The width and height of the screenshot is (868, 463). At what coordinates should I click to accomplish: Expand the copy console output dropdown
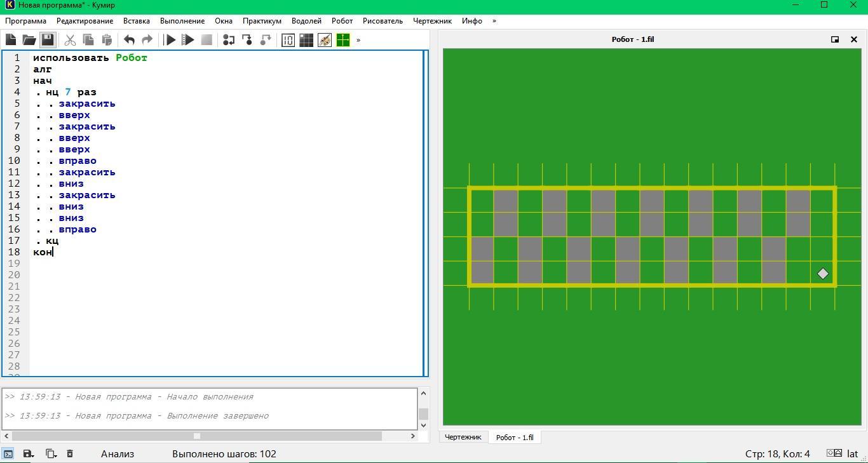tap(51, 453)
